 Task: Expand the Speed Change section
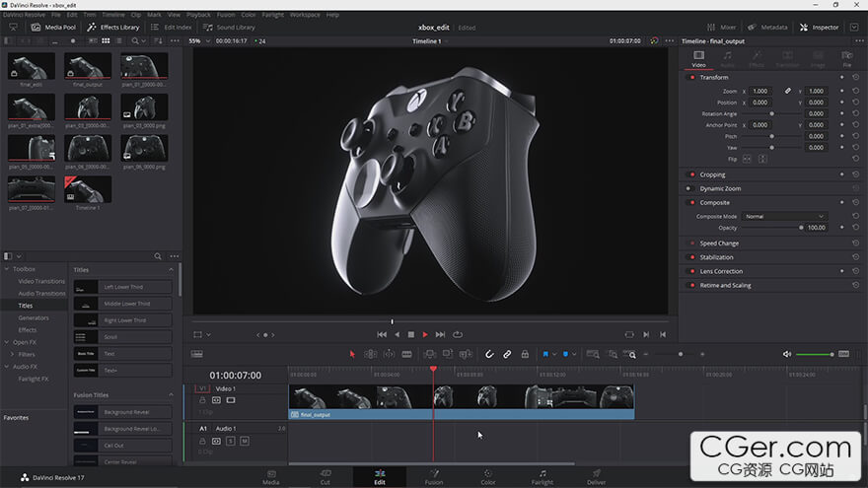[x=719, y=244]
